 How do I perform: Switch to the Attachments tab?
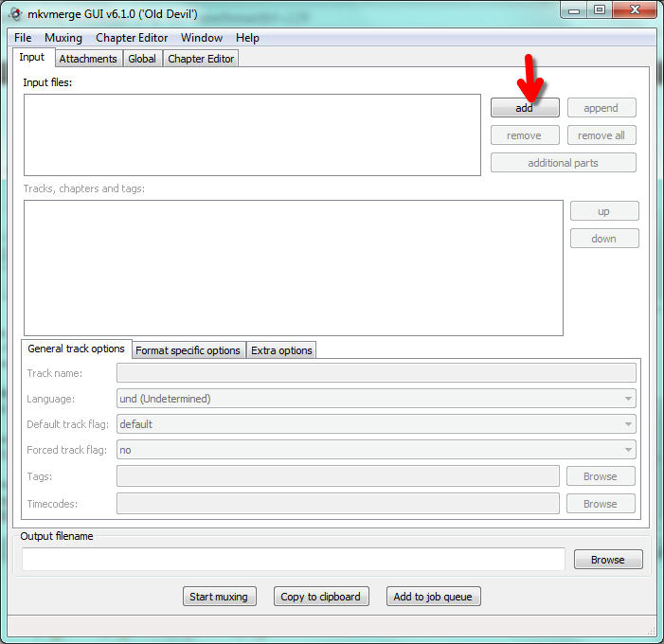coord(88,59)
